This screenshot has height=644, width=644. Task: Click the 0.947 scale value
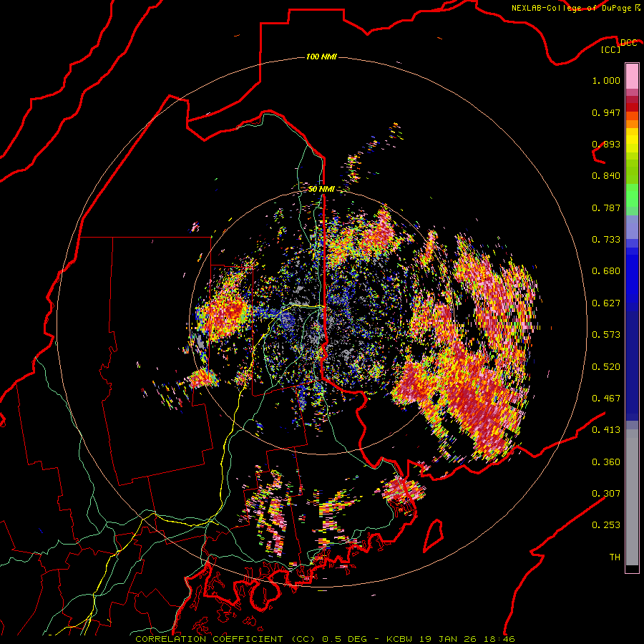click(x=606, y=112)
